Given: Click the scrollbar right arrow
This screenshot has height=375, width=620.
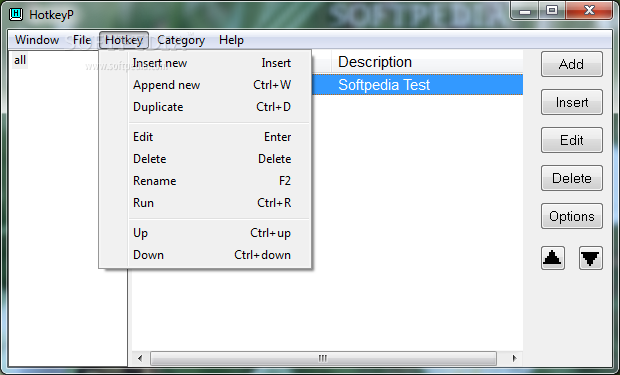Looking at the screenshot, I should click(514, 358).
